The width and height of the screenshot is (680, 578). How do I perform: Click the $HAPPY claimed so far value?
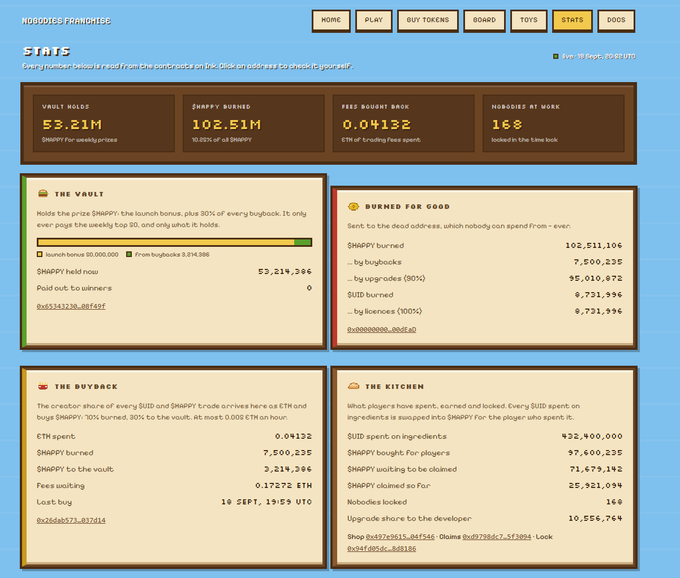pyautogui.click(x=595, y=486)
